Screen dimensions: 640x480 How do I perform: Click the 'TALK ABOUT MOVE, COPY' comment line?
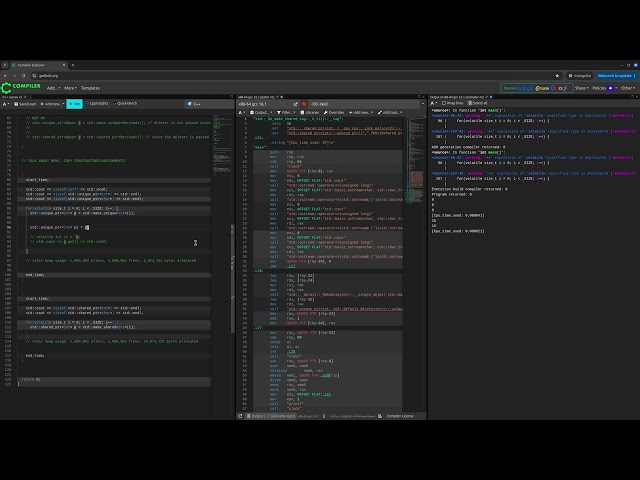pos(73,161)
